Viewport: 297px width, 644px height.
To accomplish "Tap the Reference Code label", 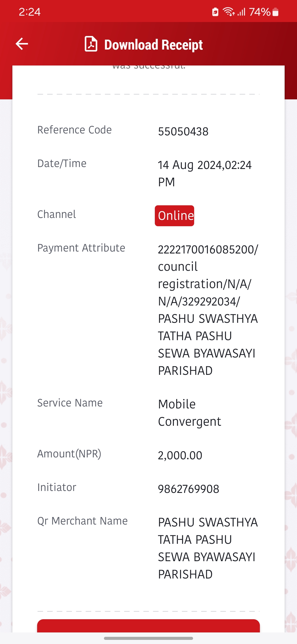I will point(75,130).
